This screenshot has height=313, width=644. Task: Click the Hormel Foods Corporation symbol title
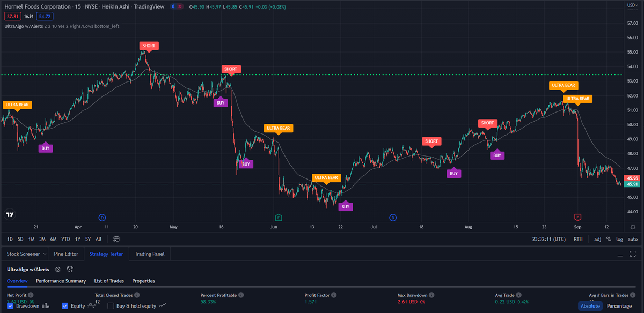(x=38, y=6)
